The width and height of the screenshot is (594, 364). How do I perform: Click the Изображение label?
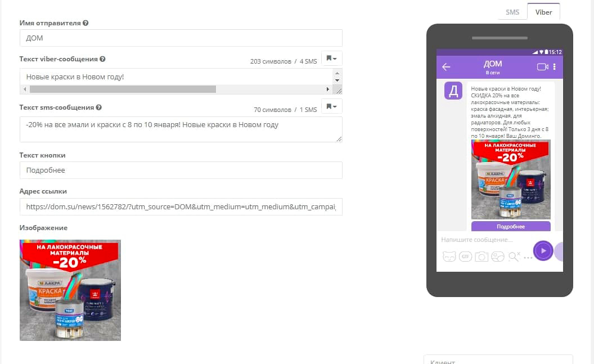point(43,228)
